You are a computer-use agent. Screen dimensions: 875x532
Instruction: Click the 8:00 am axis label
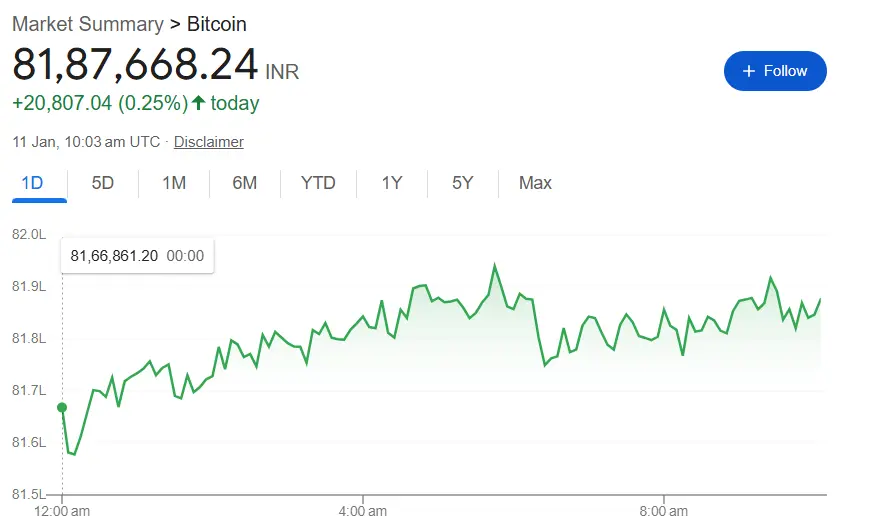pos(664,511)
